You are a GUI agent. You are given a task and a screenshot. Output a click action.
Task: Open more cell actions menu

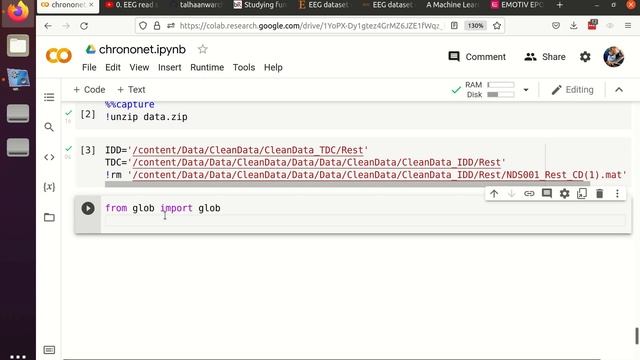617,193
